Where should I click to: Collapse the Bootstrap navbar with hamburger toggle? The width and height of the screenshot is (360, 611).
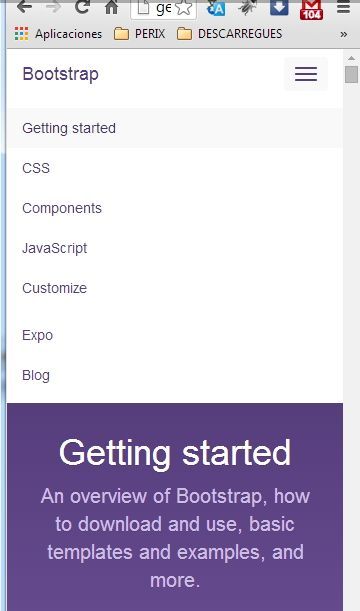point(306,74)
